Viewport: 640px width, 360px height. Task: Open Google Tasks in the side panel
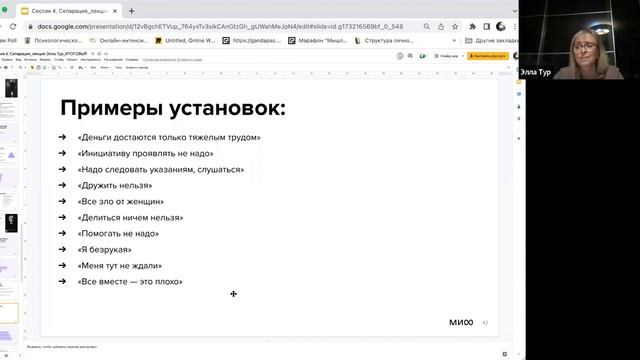(x=519, y=94)
